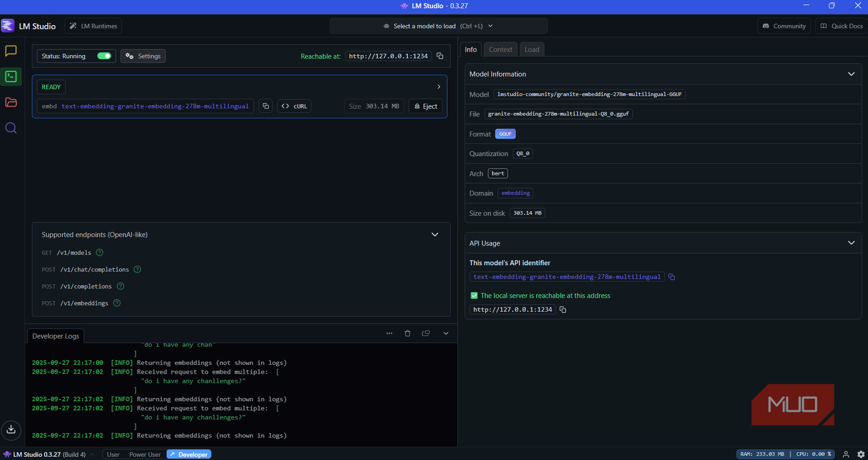Open app settings gear in status bar
The image size is (868, 460).
pyautogui.click(x=861, y=454)
